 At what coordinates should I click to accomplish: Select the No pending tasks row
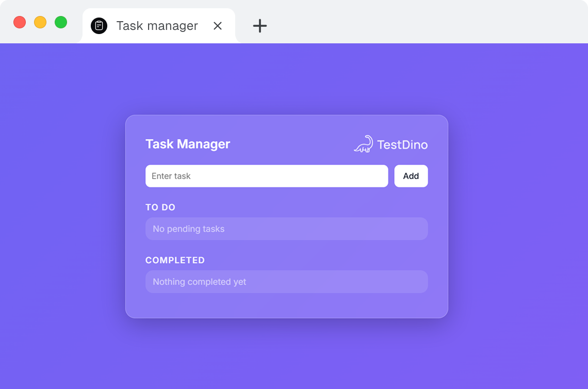[x=286, y=229]
